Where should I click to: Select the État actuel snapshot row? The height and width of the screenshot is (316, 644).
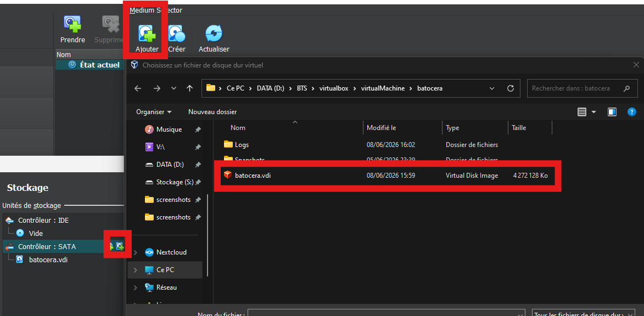(89, 65)
